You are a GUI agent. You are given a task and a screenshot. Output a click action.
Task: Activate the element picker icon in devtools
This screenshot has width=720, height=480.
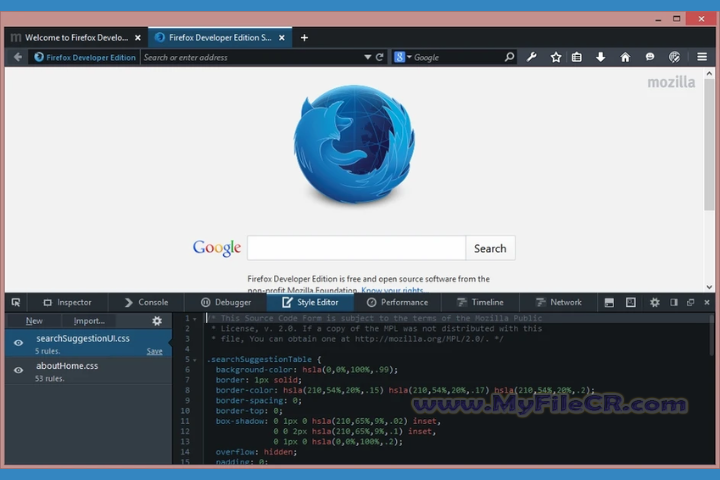pos(16,302)
